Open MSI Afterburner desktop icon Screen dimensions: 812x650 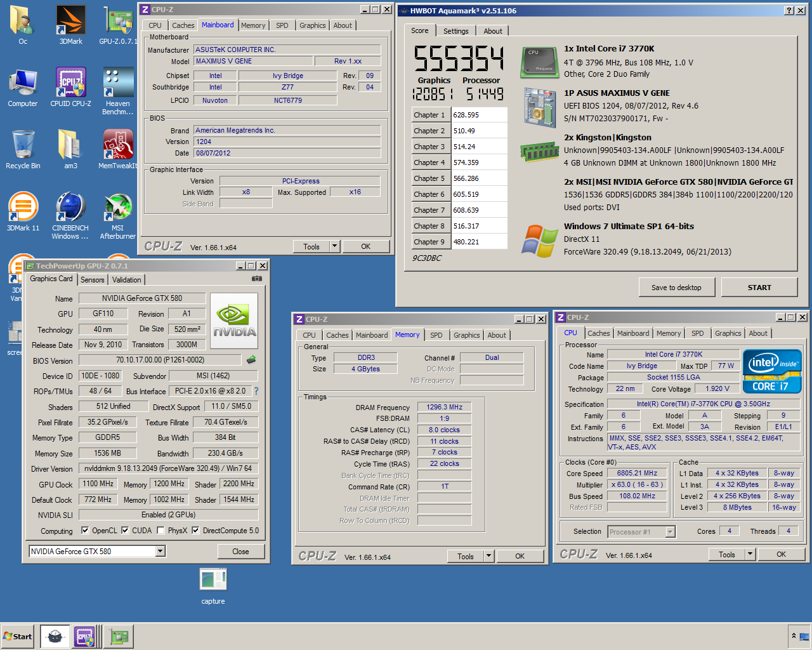[x=118, y=215]
